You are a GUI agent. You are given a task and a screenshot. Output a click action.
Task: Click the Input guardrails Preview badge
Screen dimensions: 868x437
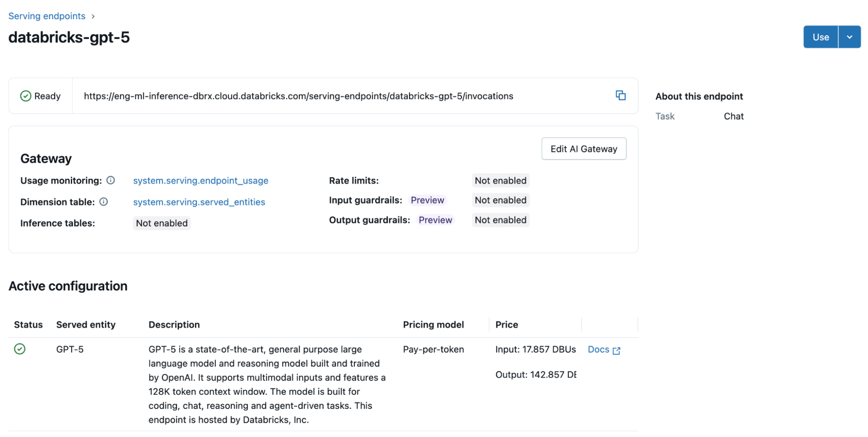pos(427,200)
